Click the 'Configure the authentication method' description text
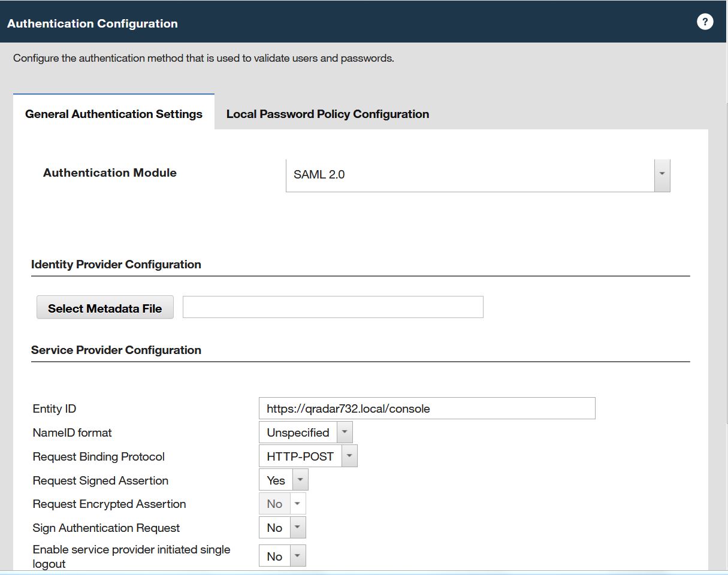The height and width of the screenshot is (575, 728). tap(204, 58)
